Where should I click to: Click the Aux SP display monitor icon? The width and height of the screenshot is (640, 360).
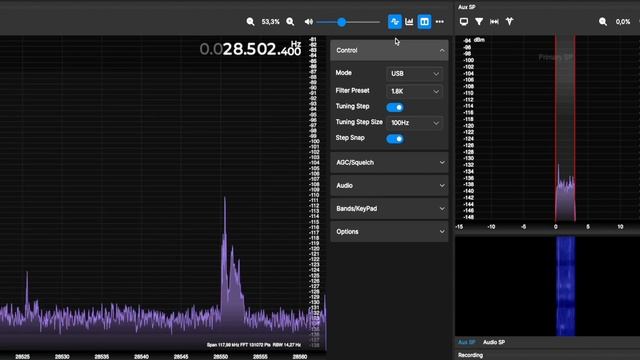point(464,22)
